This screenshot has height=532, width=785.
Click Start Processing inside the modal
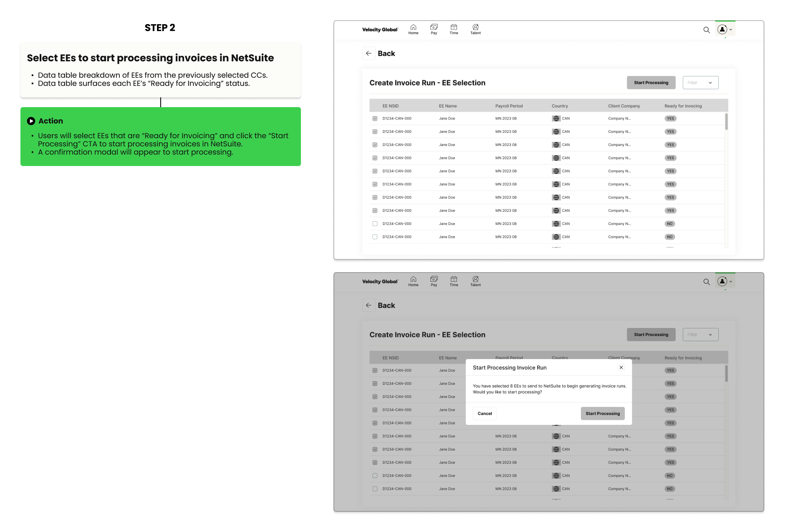click(602, 413)
